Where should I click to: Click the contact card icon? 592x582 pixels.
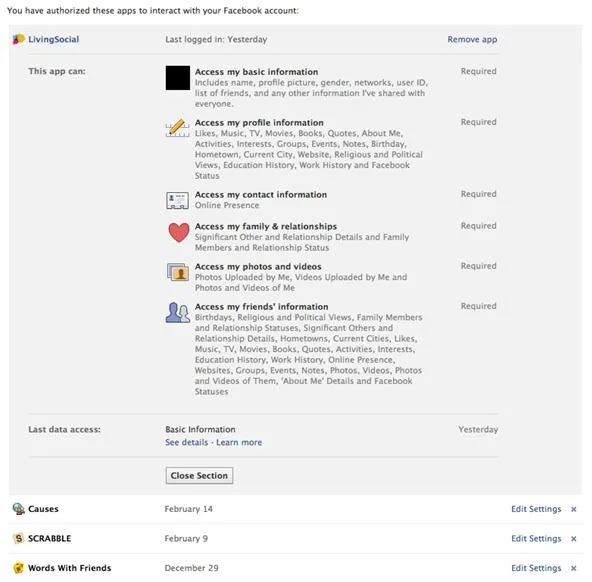tap(177, 200)
